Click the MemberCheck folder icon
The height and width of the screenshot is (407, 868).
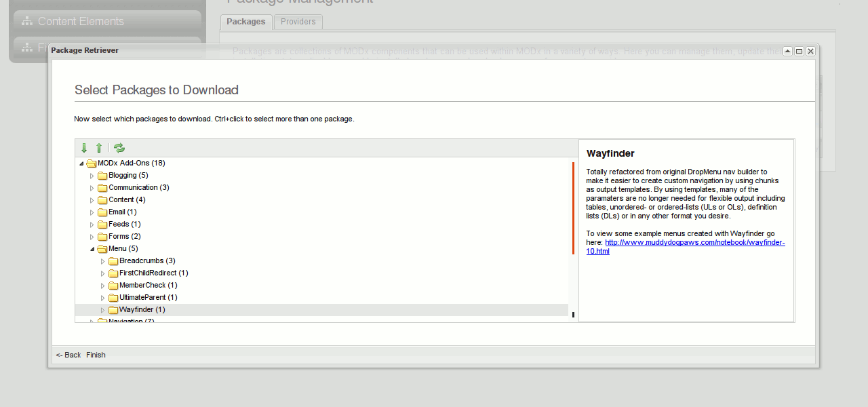pyautogui.click(x=114, y=286)
